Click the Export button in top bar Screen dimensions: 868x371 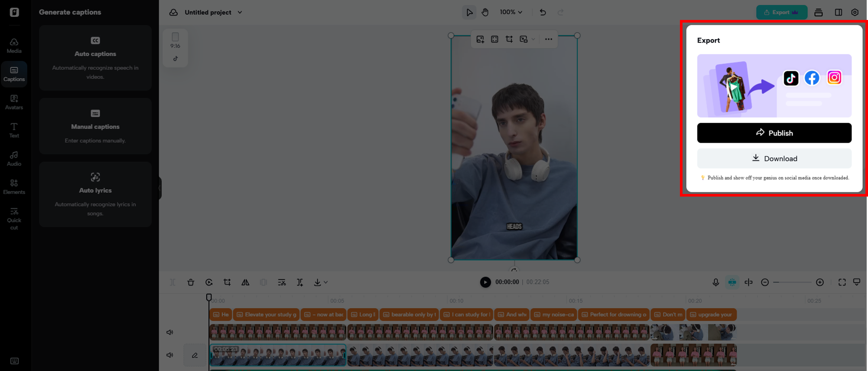click(x=781, y=12)
